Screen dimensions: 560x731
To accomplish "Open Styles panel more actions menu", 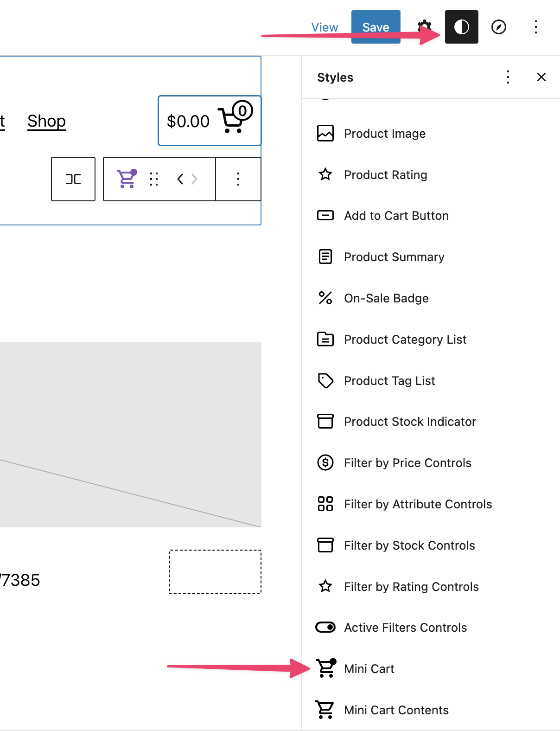I will (508, 77).
